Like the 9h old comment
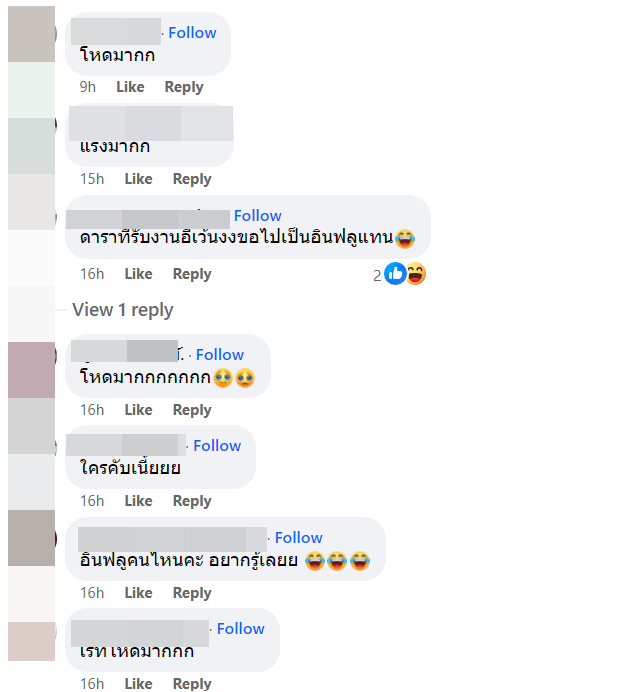 pyautogui.click(x=130, y=87)
